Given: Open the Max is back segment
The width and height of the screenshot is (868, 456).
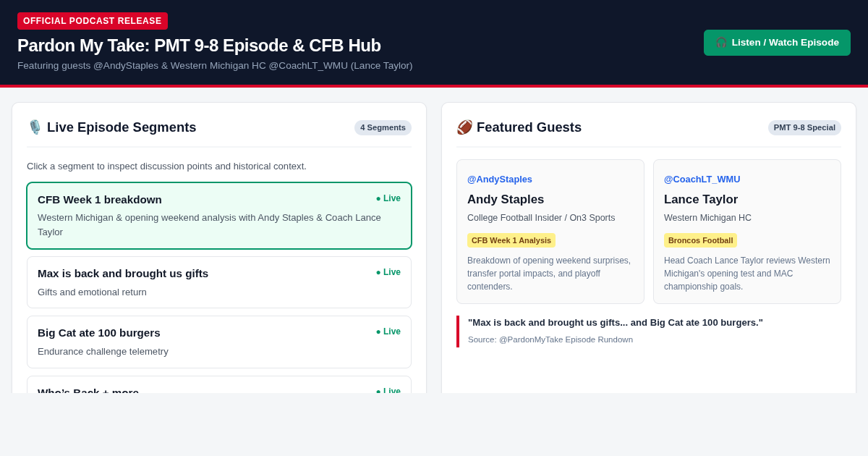Looking at the screenshot, I should coord(219,282).
